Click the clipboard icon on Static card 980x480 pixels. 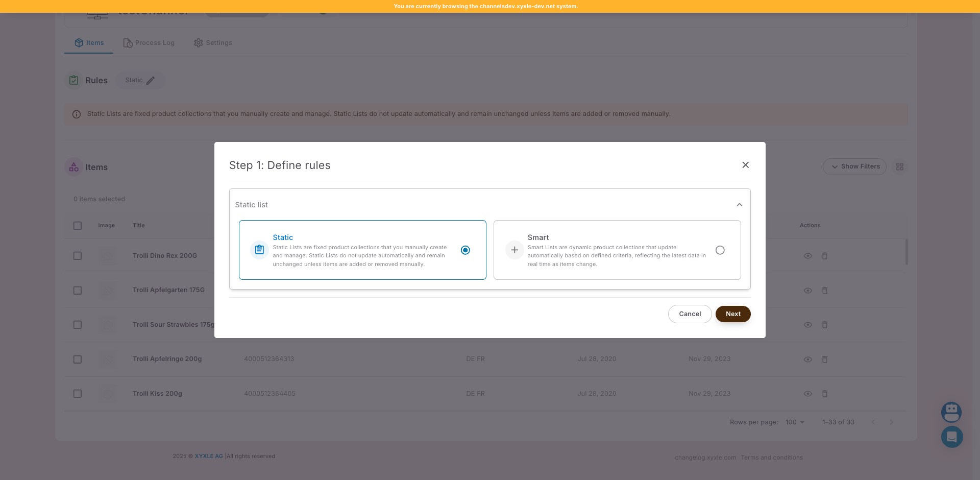click(259, 250)
